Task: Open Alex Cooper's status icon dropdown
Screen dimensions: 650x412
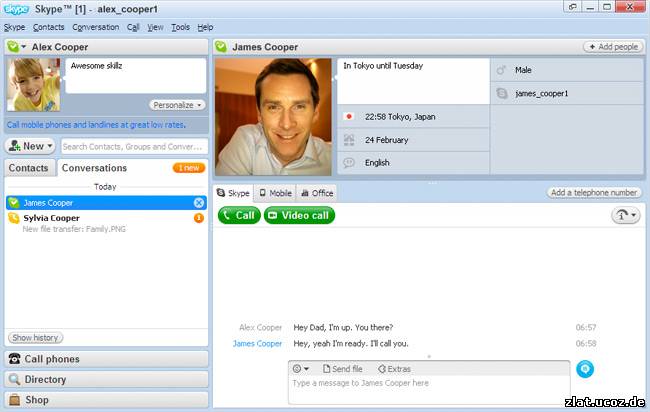Action: pos(17,47)
